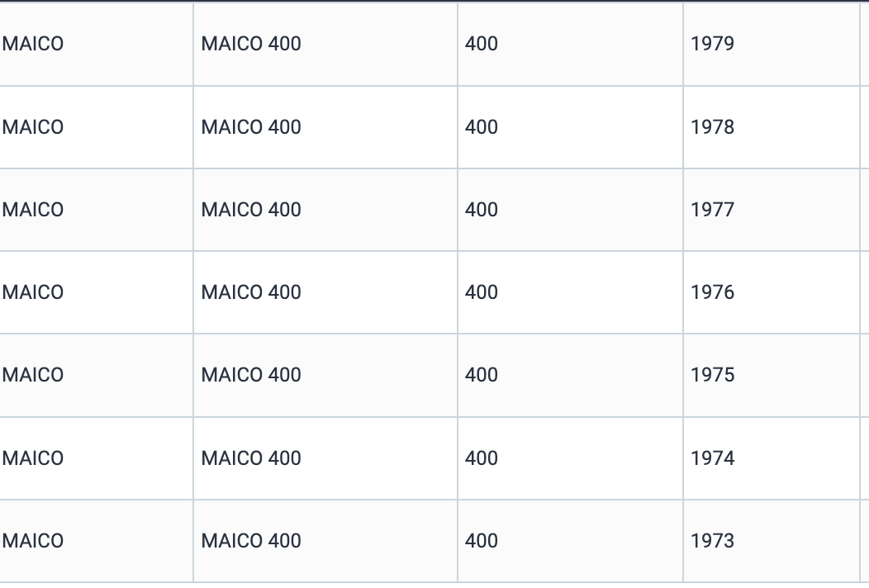Select MAICO 400 model in 1973 row

pos(251,541)
